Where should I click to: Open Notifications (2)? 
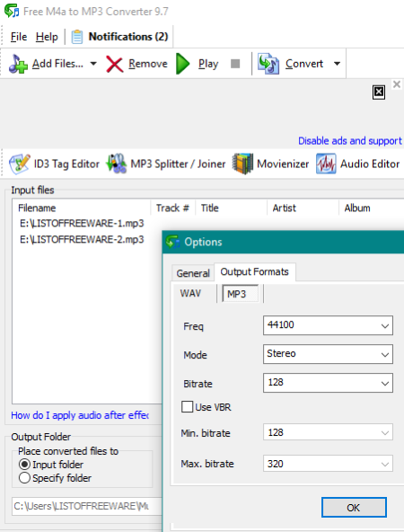[128, 37]
